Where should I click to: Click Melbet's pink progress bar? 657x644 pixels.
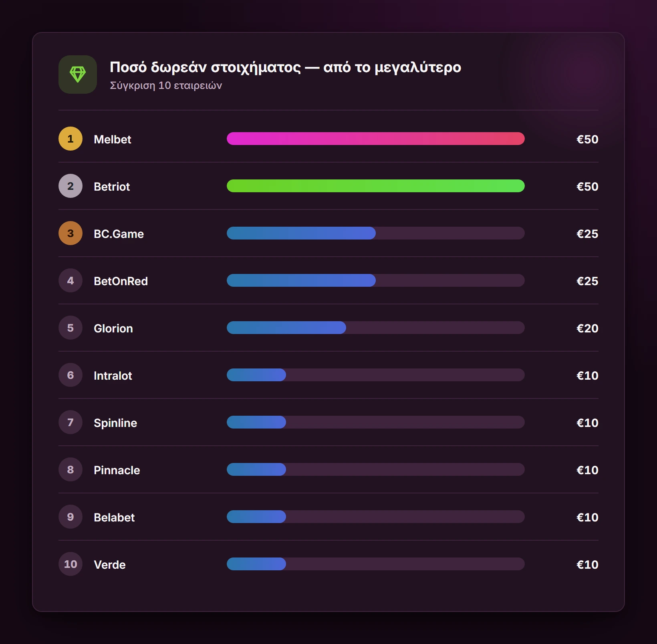click(x=376, y=139)
